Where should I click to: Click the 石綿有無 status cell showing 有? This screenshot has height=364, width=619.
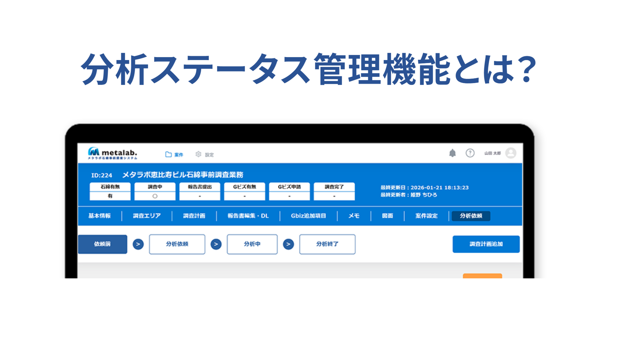[109, 191]
